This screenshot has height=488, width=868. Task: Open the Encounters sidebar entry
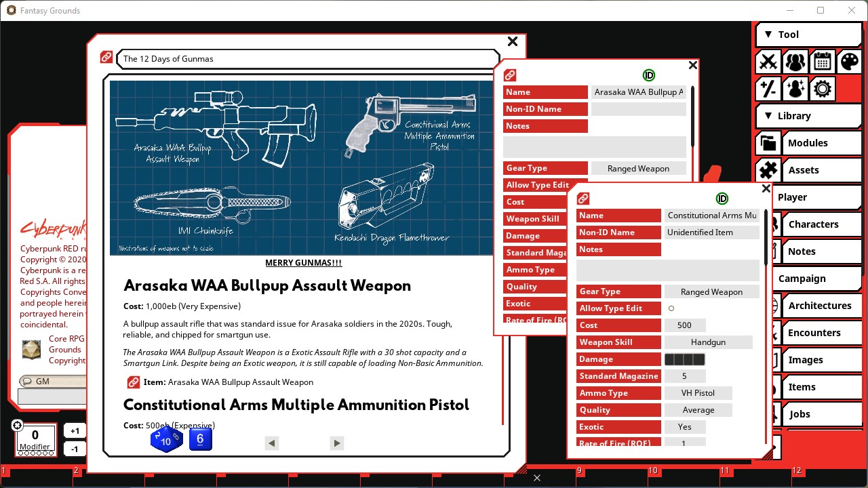click(x=822, y=333)
